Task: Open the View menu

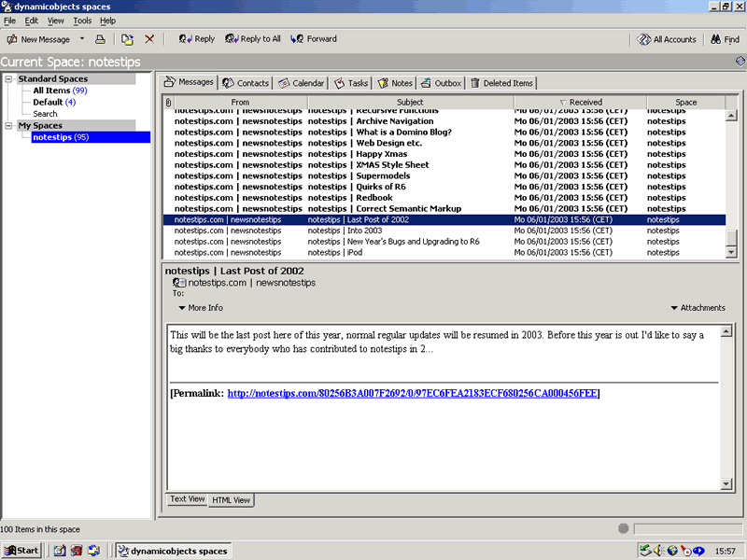Action: (x=55, y=21)
